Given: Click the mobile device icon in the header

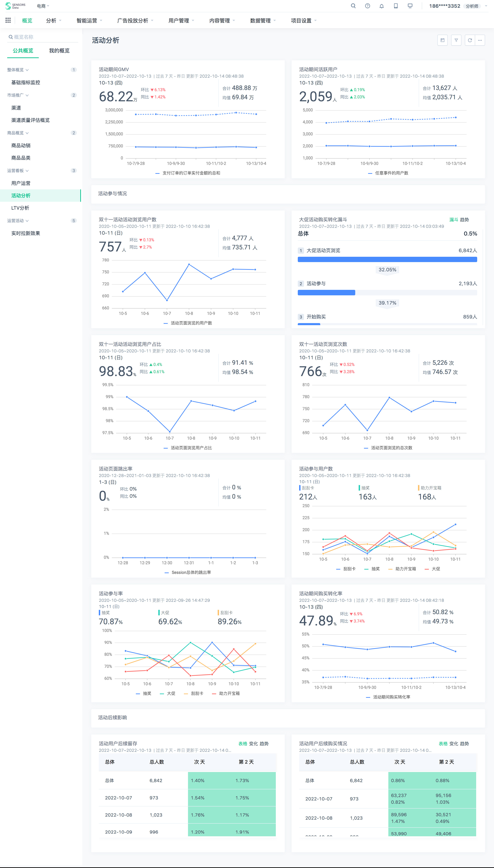Looking at the screenshot, I should coord(396,6).
